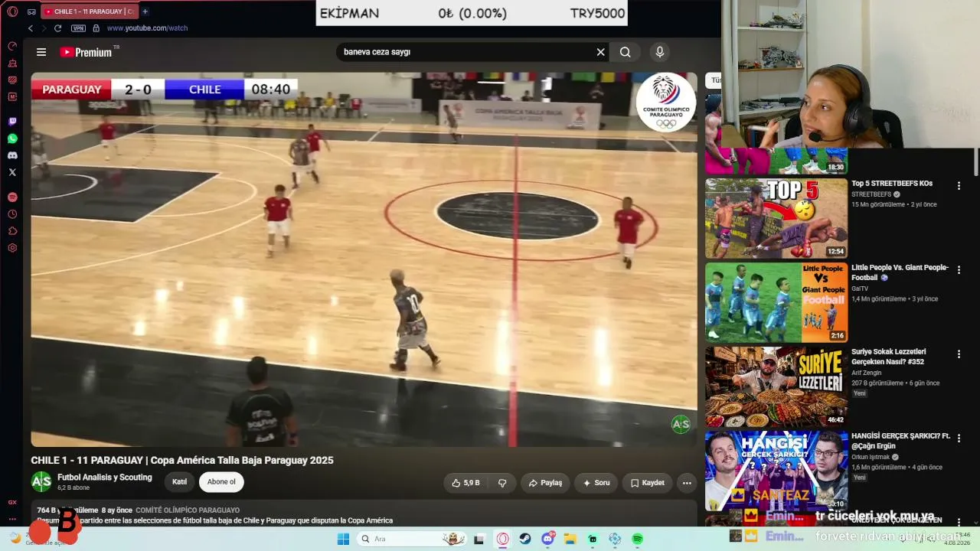The width and height of the screenshot is (980, 551).
Task: Expand the video description text
Action: (x=364, y=515)
